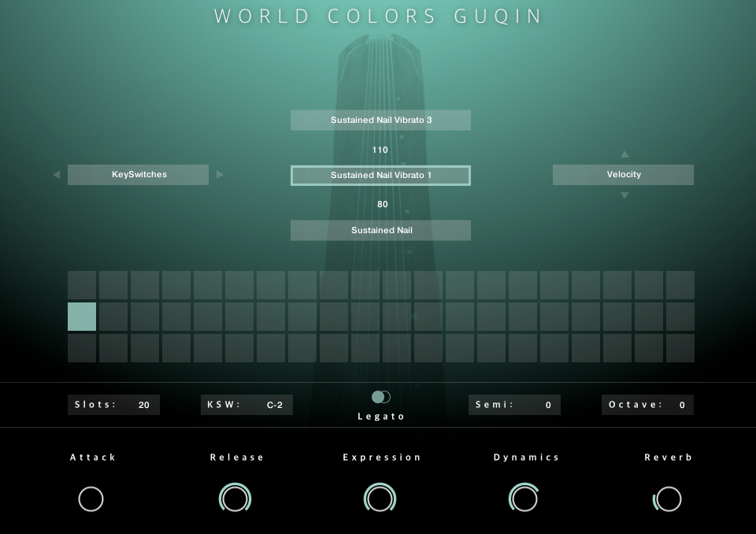756x534 pixels.
Task: Click the Attack knob
Action: (91, 499)
